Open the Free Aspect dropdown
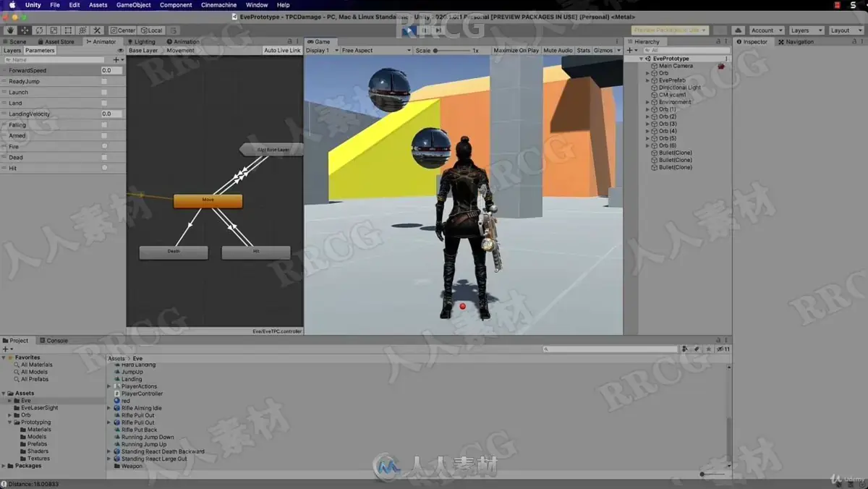The height and width of the screenshot is (489, 868). click(x=376, y=51)
